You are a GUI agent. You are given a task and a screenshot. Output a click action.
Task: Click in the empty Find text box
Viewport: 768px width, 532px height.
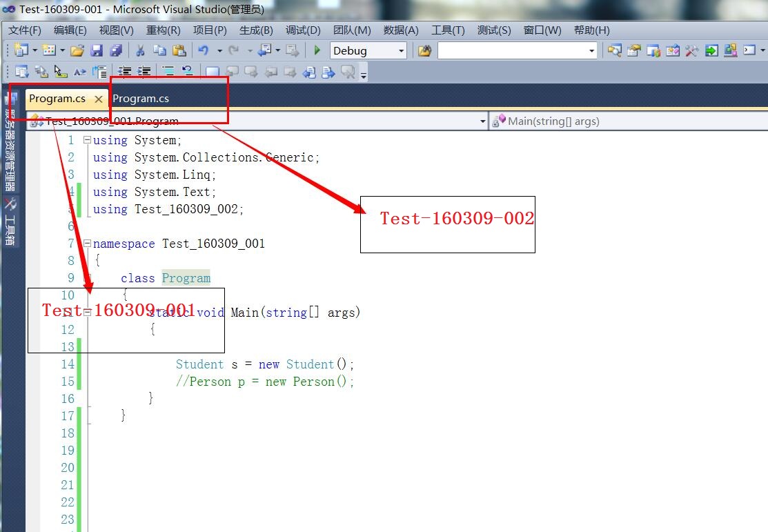512,50
